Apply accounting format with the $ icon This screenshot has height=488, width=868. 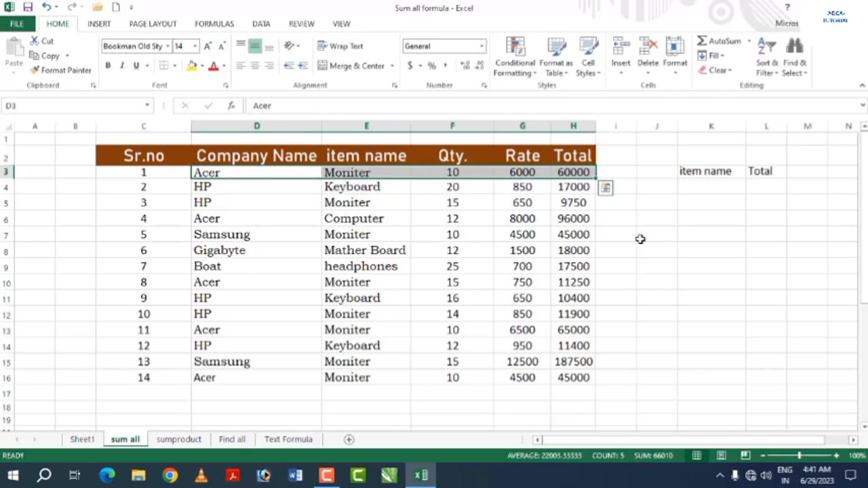coord(410,66)
